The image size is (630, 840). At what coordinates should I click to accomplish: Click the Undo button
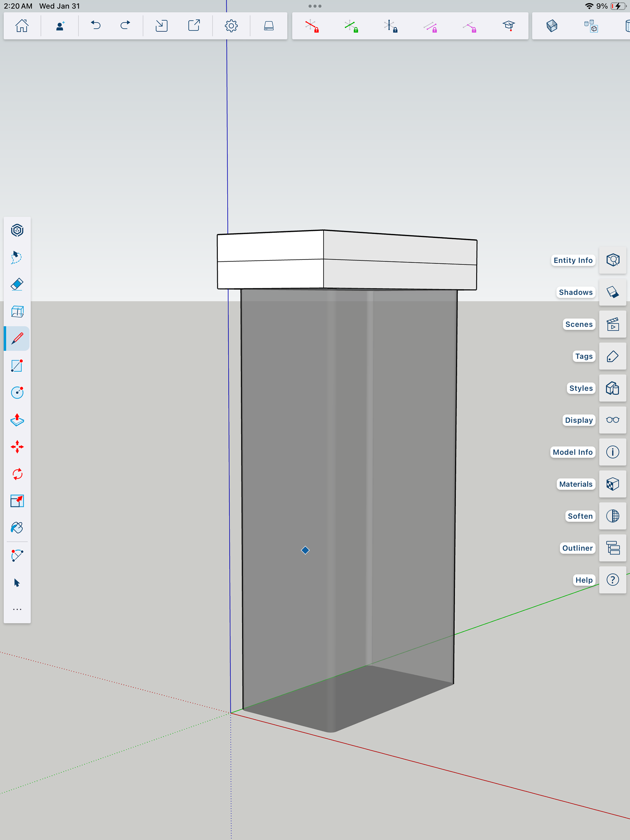pyautogui.click(x=96, y=26)
